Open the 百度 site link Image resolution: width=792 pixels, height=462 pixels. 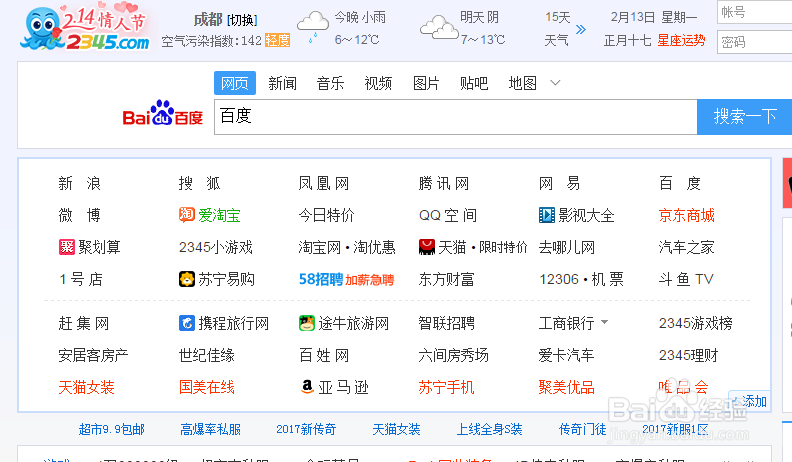pyautogui.click(x=680, y=183)
